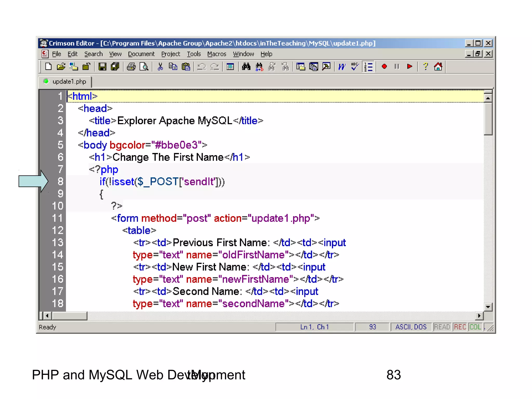This screenshot has width=532, height=399.
Task: Start macro recording with the red circle
Action: pyautogui.click(x=384, y=67)
